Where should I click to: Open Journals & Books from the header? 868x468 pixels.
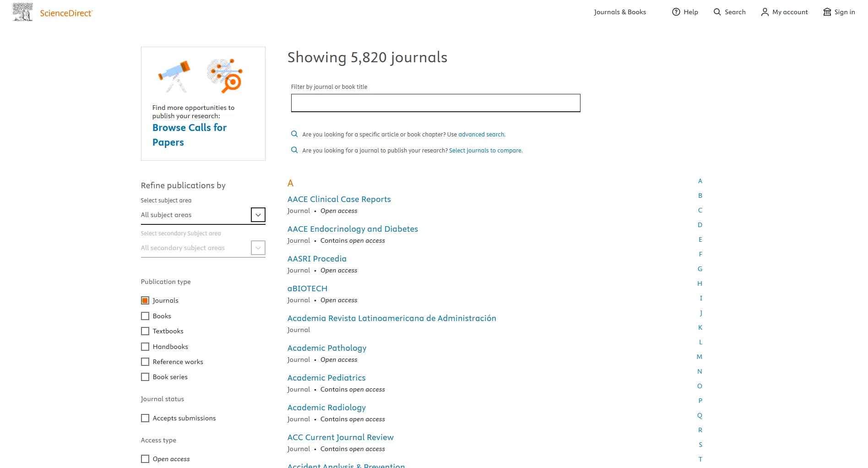619,12
